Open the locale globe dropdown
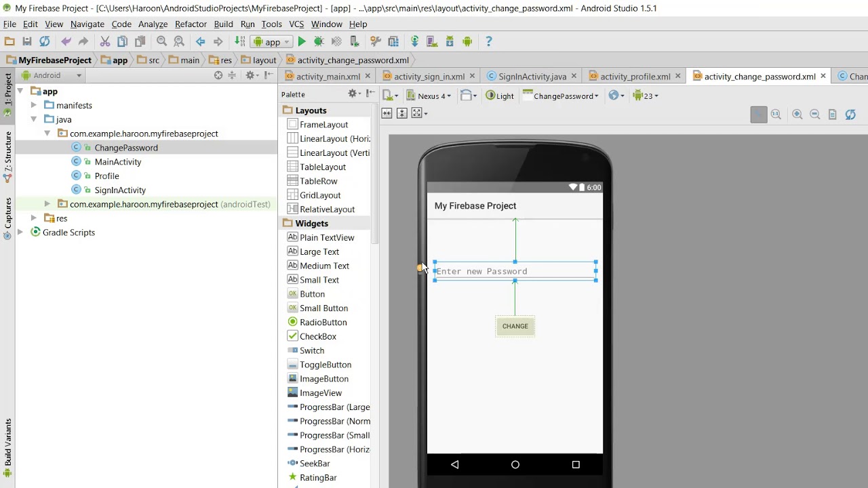The image size is (868, 488). [x=616, y=96]
